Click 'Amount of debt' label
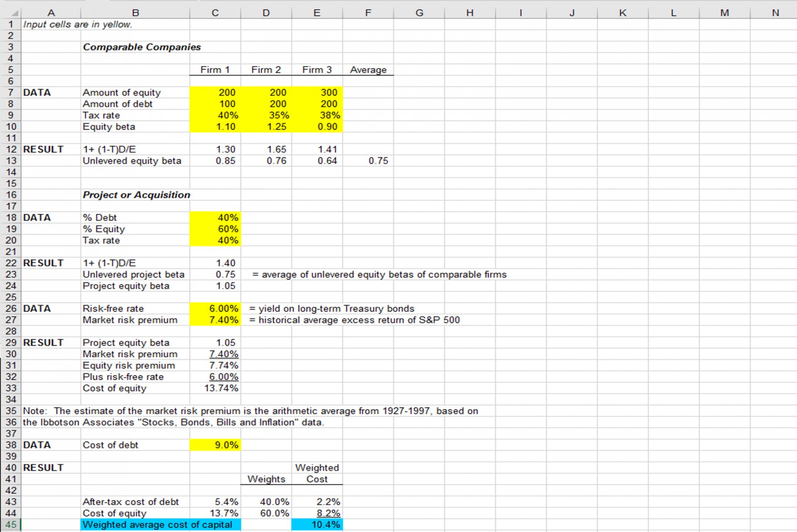Screen dimensions: 797x532 point(117,104)
